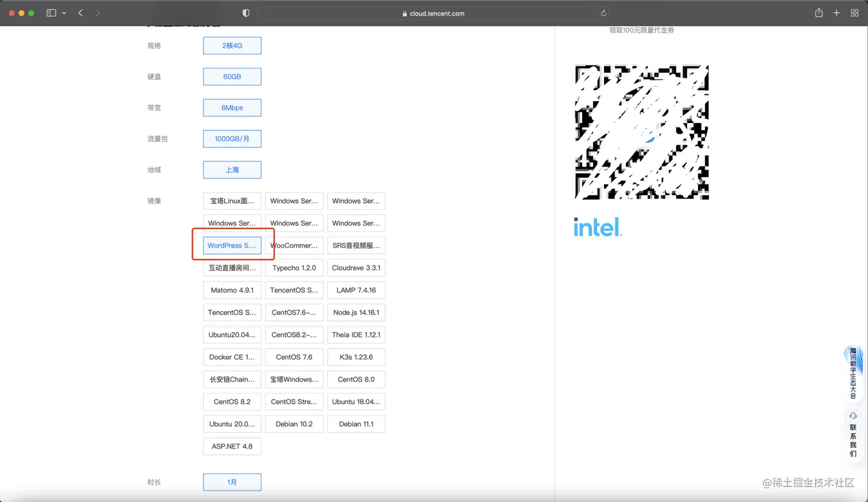Choose the CentOS 7.6 image
The width and height of the screenshot is (868, 502).
294,357
